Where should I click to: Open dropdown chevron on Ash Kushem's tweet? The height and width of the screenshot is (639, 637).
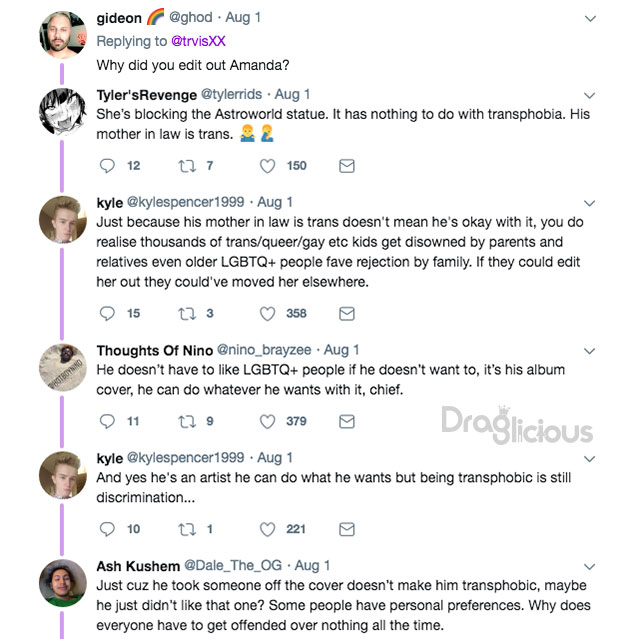(590, 567)
